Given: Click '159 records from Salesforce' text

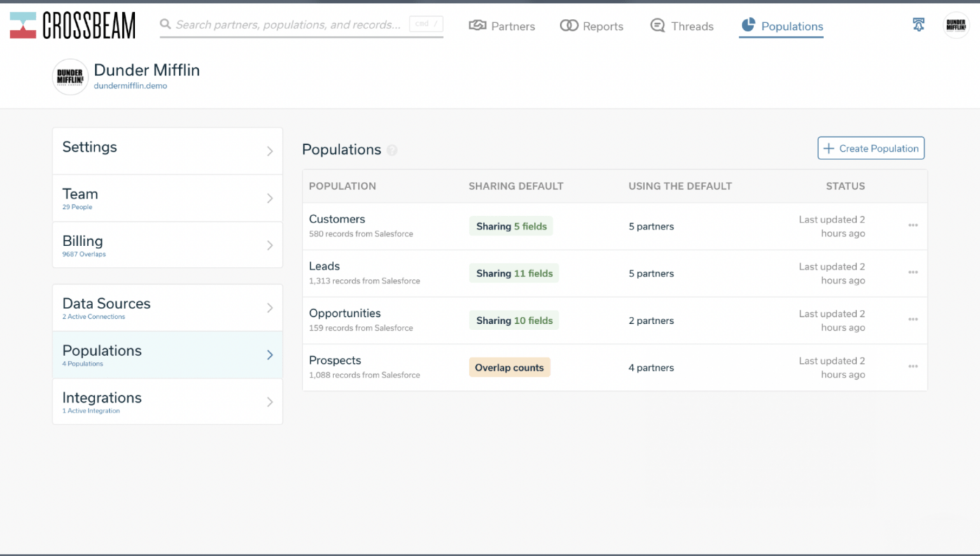Looking at the screenshot, I should click(x=361, y=328).
